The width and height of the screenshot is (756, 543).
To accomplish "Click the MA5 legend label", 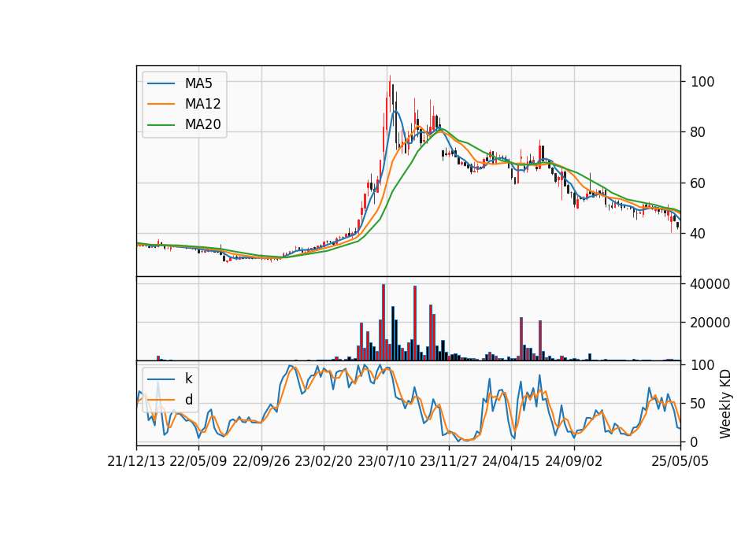I will tap(198, 83).
